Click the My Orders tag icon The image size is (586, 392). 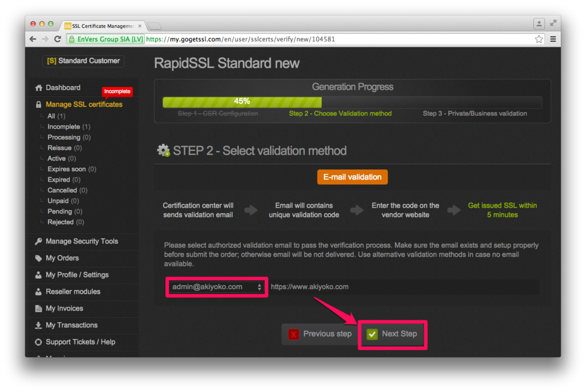tap(38, 258)
